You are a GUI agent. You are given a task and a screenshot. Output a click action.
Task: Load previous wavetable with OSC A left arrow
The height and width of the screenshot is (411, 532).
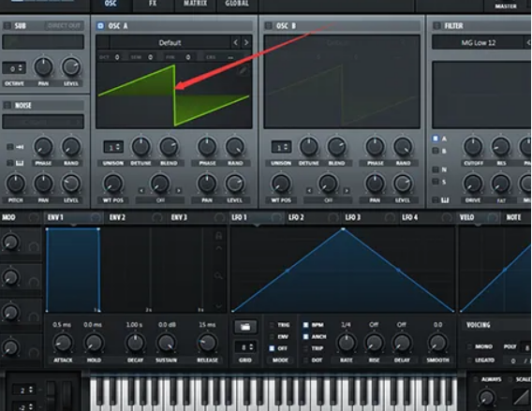[236, 43]
